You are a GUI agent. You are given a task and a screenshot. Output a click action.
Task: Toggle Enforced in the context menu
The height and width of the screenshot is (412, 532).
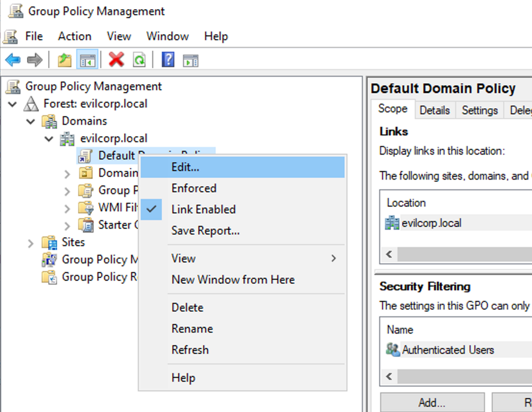tap(194, 188)
